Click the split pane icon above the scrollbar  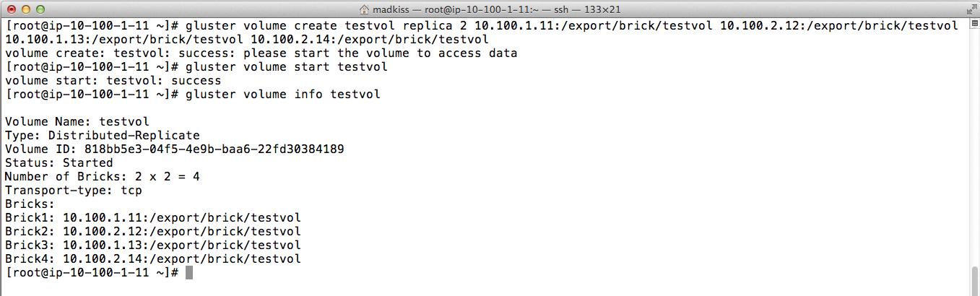(x=974, y=25)
